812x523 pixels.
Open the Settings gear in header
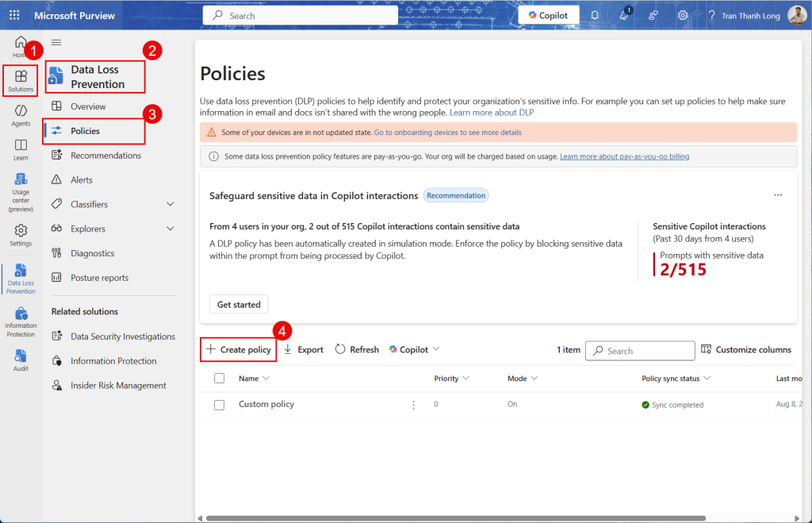682,15
